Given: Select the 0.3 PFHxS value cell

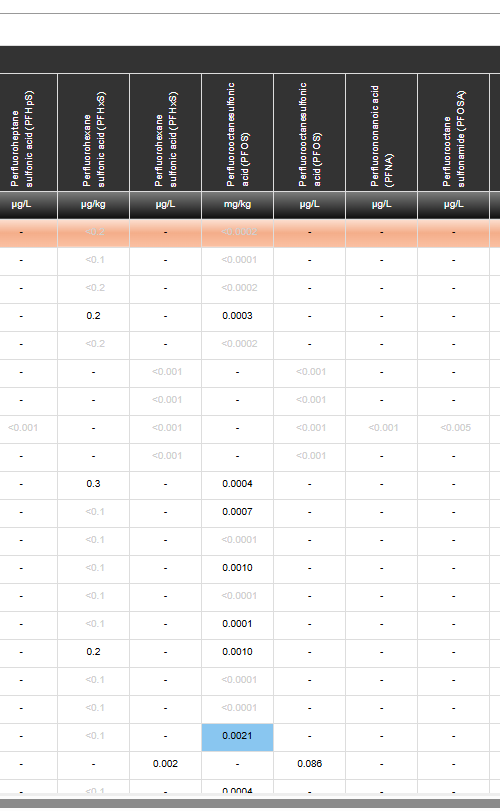Looking at the screenshot, I should pos(94,484).
